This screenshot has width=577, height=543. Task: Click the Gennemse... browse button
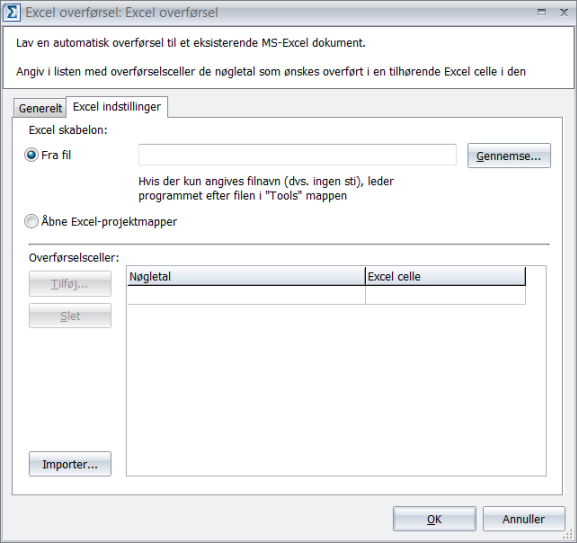[509, 156]
